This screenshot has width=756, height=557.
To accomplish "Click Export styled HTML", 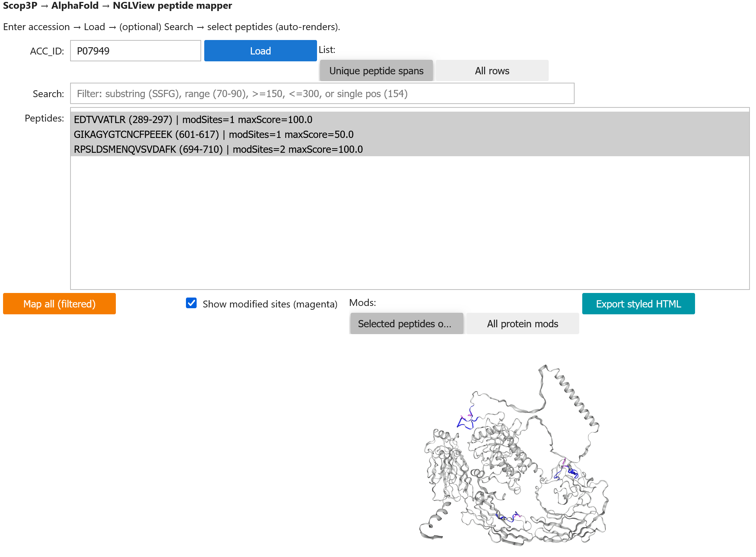I will pyautogui.click(x=638, y=304).
